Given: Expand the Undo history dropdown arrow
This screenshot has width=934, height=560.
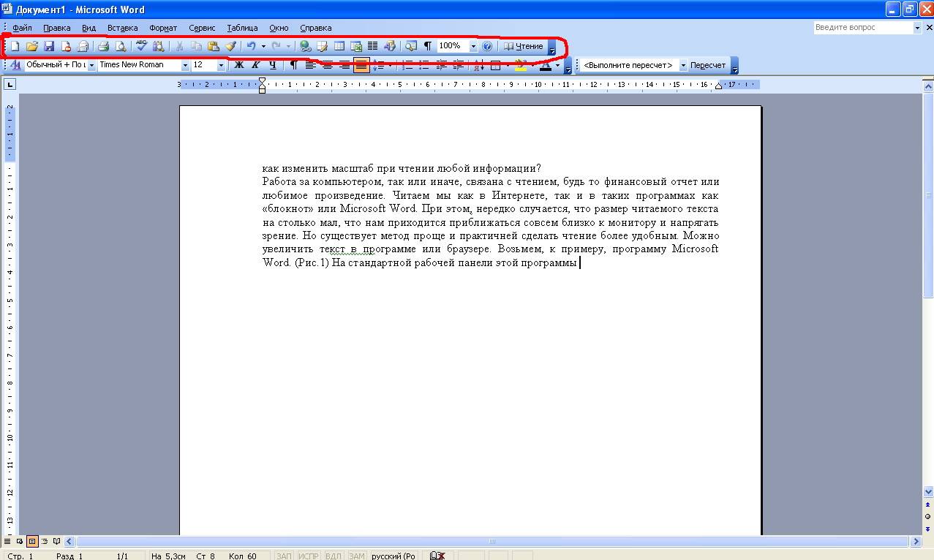Looking at the screenshot, I should pyautogui.click(x=263, y=46).
